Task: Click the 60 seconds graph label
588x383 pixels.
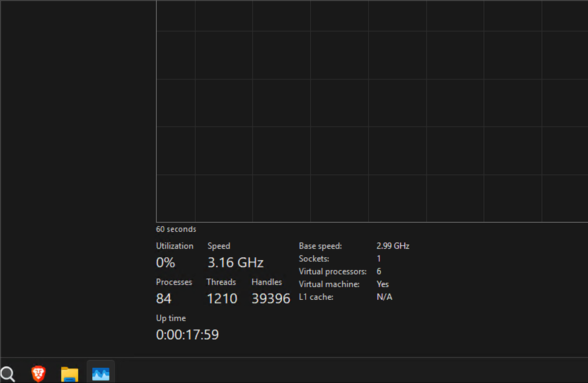Action: pyautogui.click(x=176, y=229)
